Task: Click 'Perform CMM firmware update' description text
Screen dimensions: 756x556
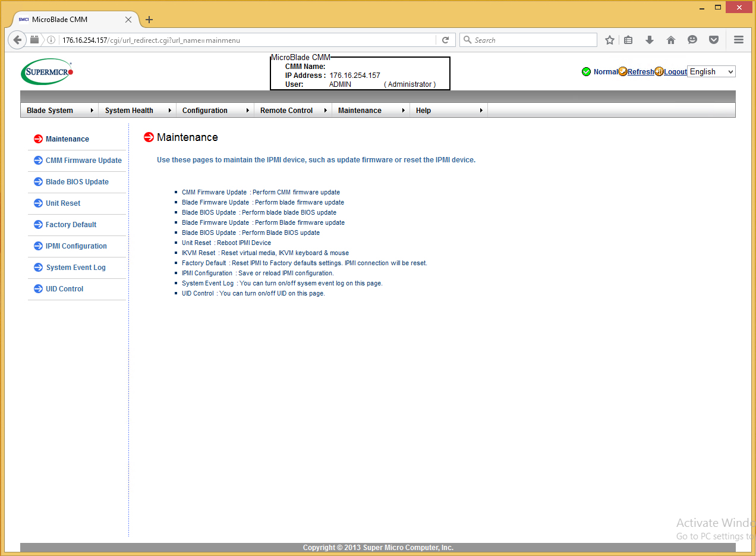Action: click(x=297, y=192)
